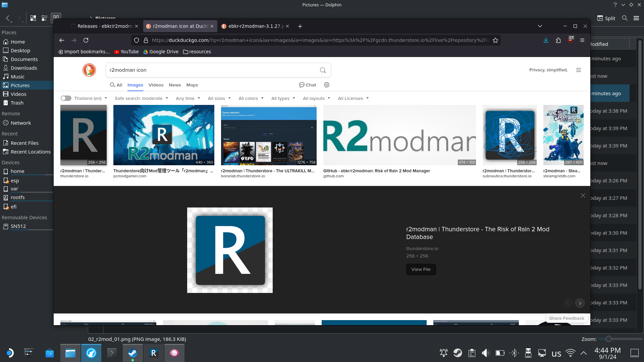
Task: Open the Chat link
Action: coord(308,85)
